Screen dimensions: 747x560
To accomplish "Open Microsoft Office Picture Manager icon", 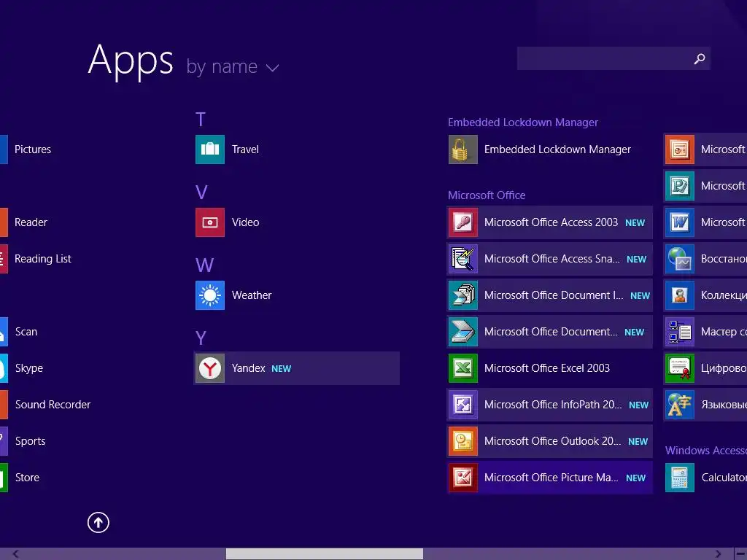I will pos(462,478).
